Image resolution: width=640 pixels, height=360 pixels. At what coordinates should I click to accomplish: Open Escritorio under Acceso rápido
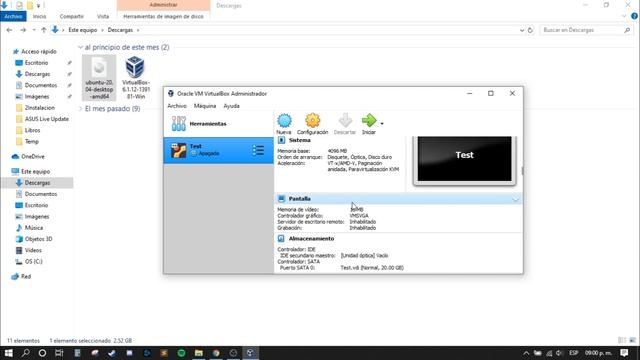[x=36, y=63]
